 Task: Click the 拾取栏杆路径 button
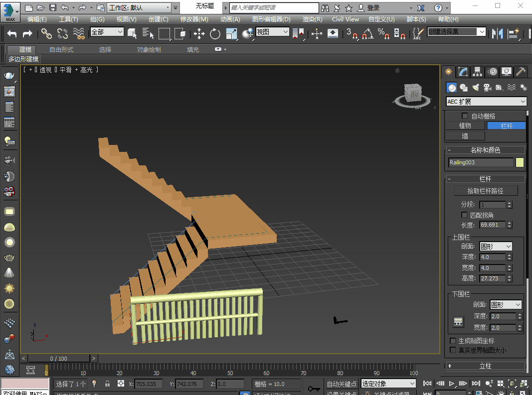[x=486, y=191]
